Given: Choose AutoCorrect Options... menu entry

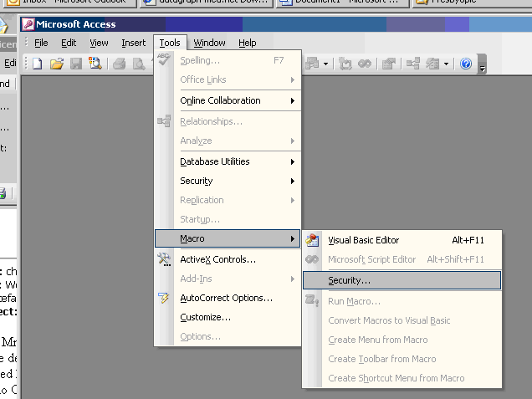Looking at the screenshot, I should [228, 298].
